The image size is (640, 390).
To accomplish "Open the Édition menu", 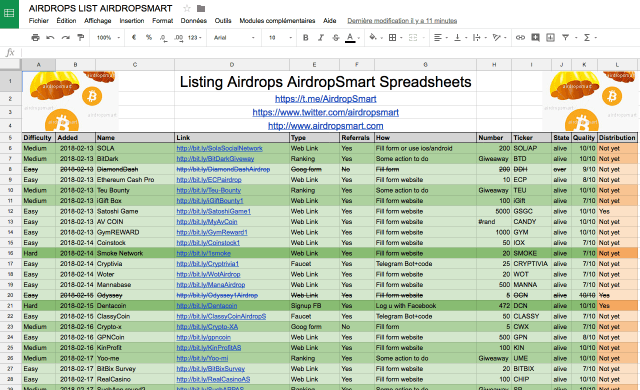I will (x=66, y=21).
